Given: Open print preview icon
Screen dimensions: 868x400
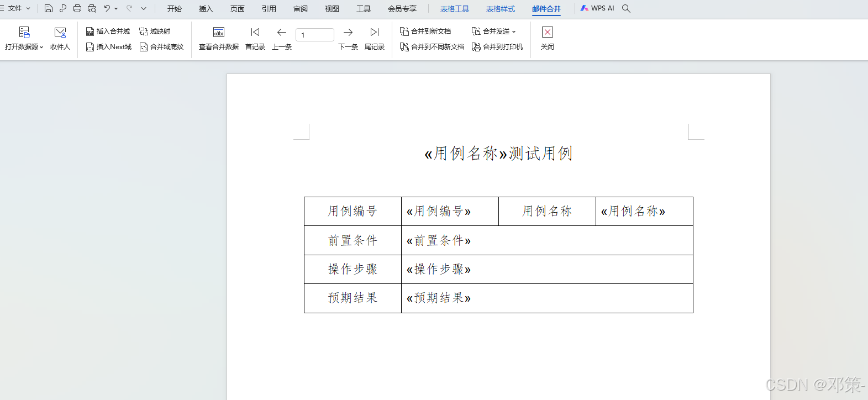Looking at the screenshot, I should click(92, 8).
